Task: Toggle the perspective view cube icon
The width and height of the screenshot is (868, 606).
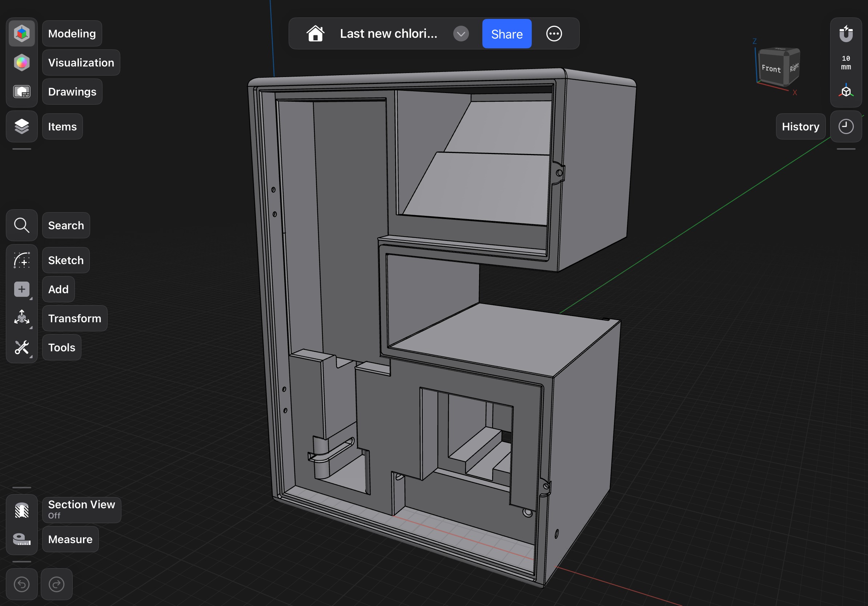Action: [x=846, y=92]
